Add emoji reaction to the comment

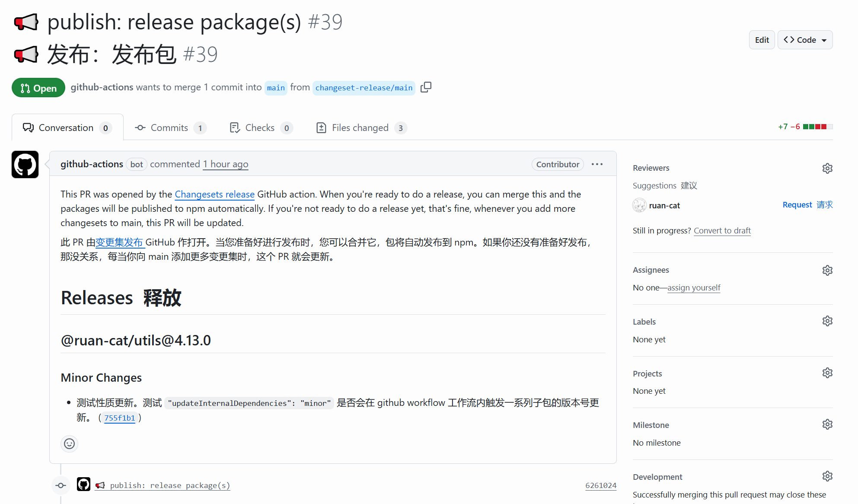[69, 444]
